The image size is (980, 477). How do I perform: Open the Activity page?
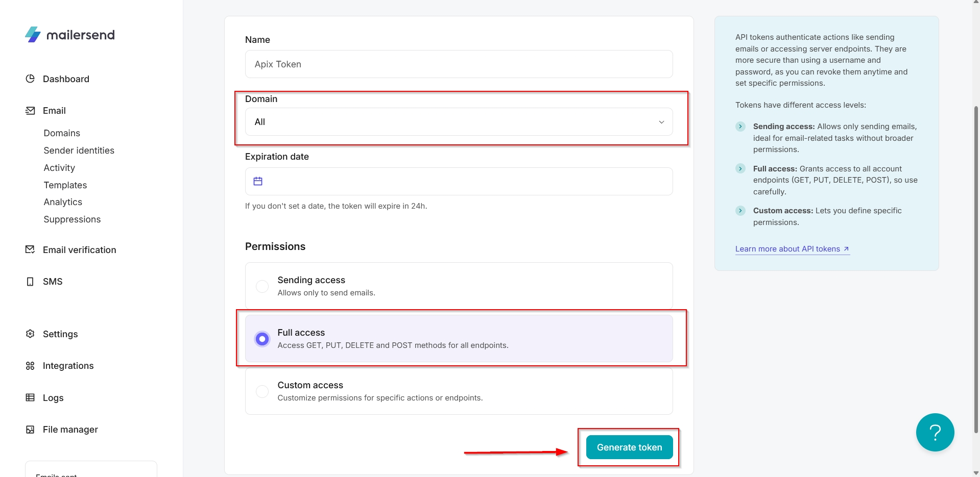click(x=59, y=168)
